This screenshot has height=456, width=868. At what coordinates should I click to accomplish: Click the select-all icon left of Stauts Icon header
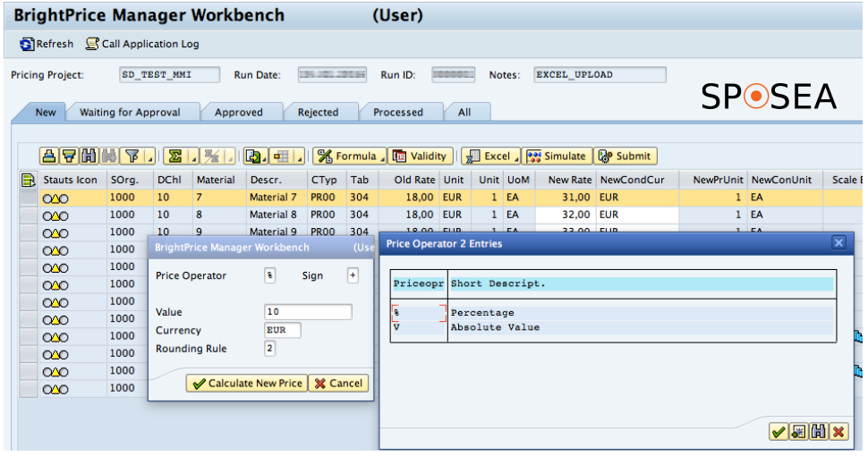click(28, 180)
